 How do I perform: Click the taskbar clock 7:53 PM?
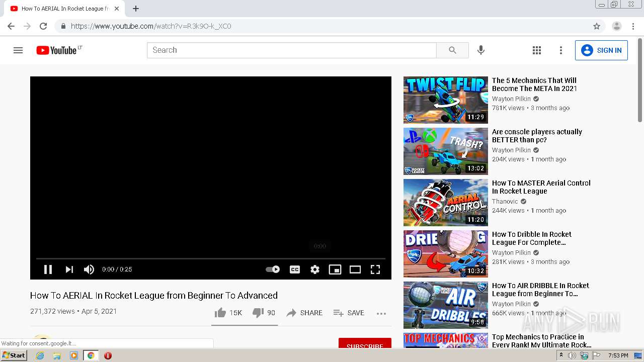pyautogui.click(x=618, y=355)
